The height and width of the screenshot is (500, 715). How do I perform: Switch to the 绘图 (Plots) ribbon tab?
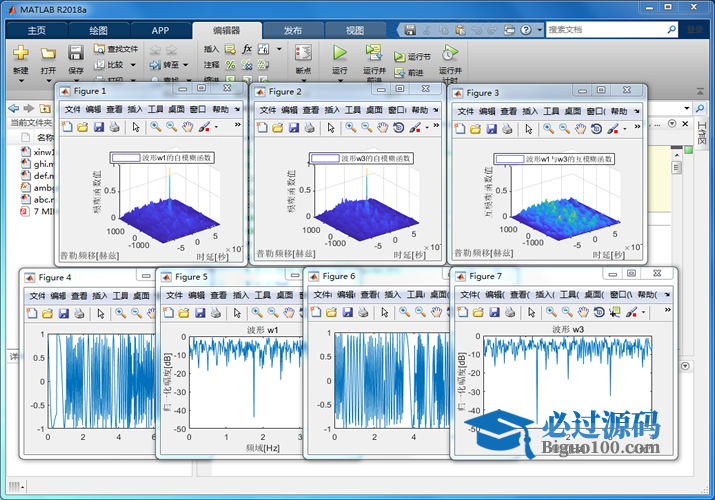pos(99,30)
